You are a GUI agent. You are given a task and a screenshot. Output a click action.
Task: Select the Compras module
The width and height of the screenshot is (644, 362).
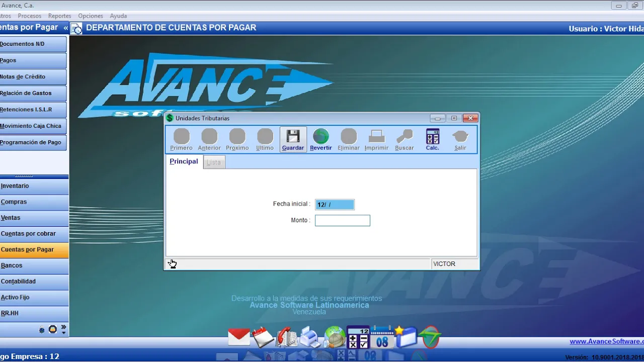[34, 202]
